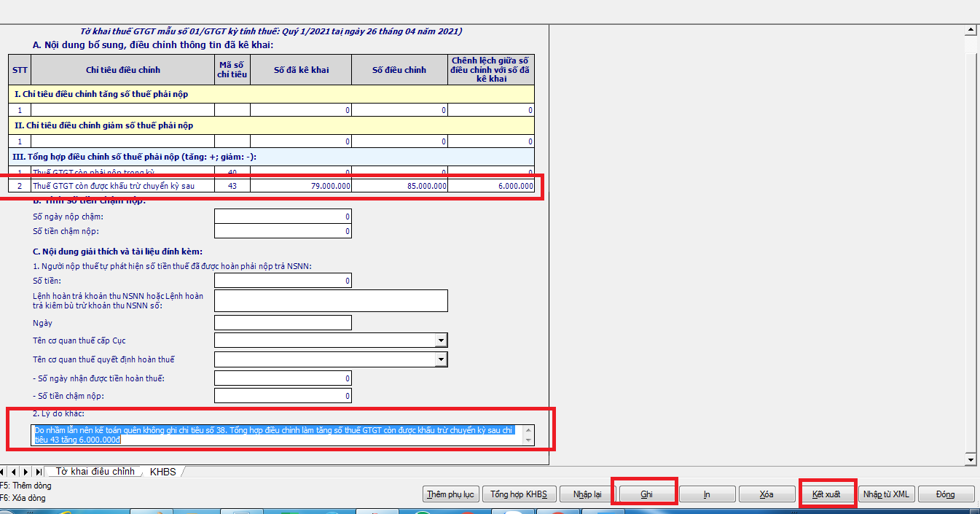Click the Thuế GTGT còn được khấu trừ row label
This screenshot has height=514, width=980.
click(x=123, y=186)
